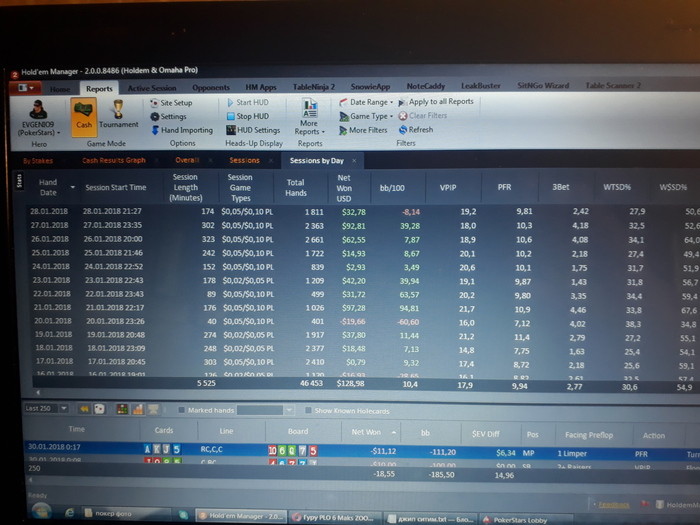
Task: Click the Net Won column sort arrow
Action: click(x=394, y=432)
